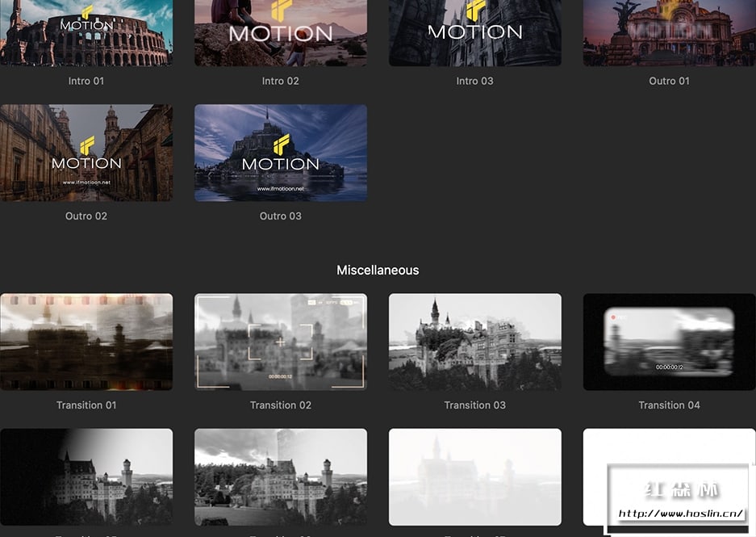Click the Transition 02 label
Viewport: 756px width, 537px height.
tap(281, 405)
